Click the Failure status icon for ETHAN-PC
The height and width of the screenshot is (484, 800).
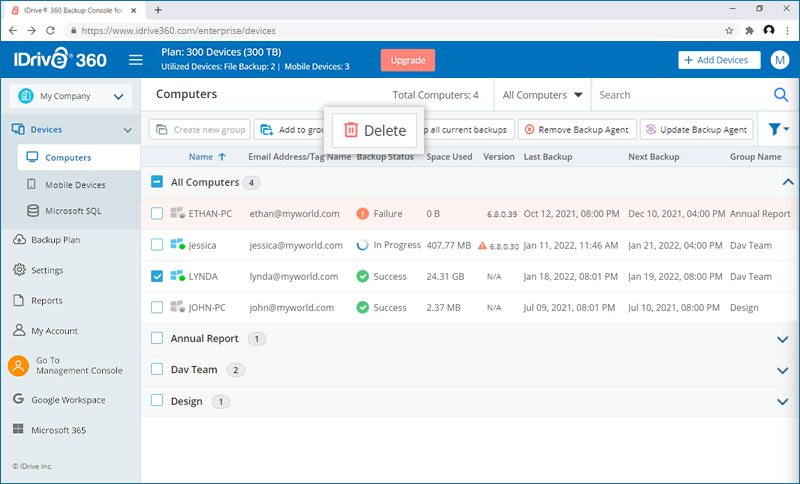pos(362,214)
